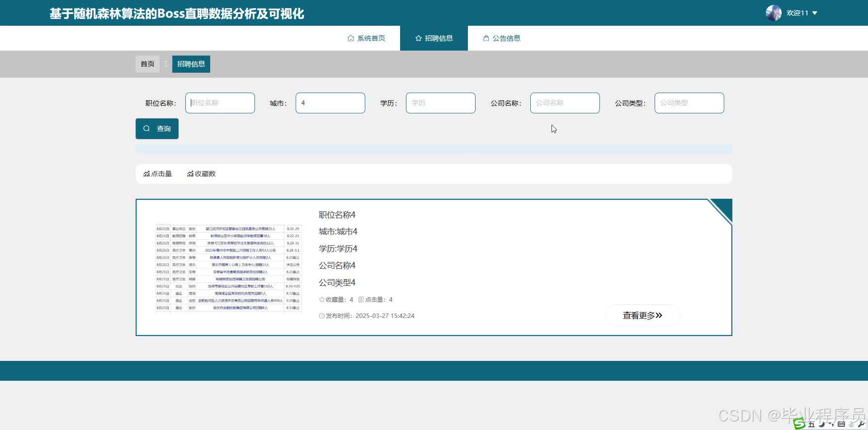
Task: Toggle the moon half-width icon in IME bar
Action: [x=822, y=424]
